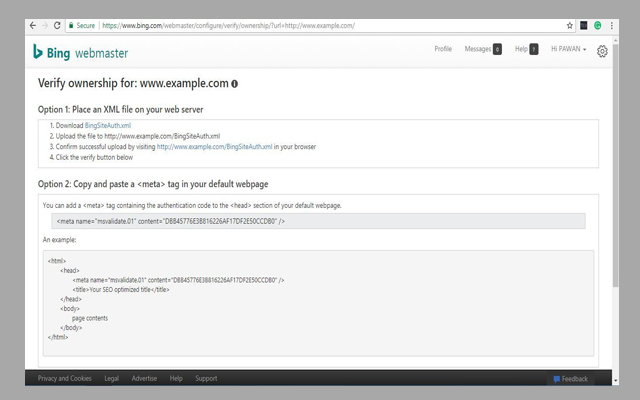The image size is (640, 400).
Task: Open the Messages menu item
Action: 478,49
